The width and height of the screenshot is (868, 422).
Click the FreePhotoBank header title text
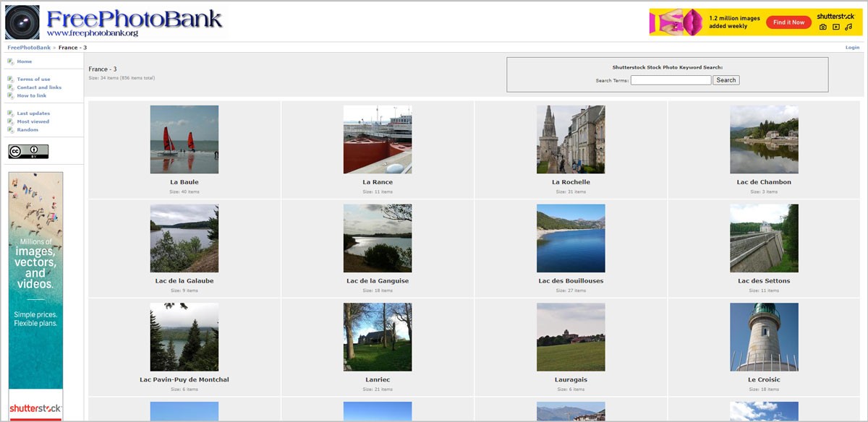pos(135,17)
